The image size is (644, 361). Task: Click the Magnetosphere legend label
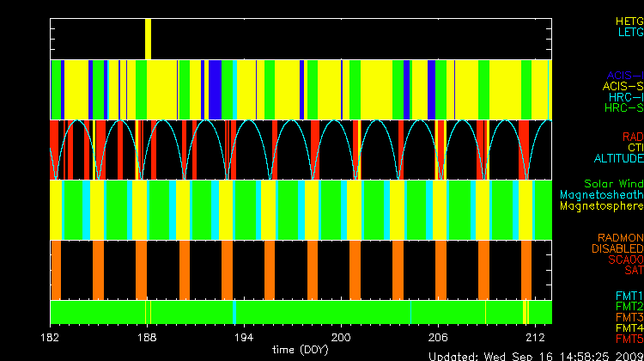click(611, 206)
